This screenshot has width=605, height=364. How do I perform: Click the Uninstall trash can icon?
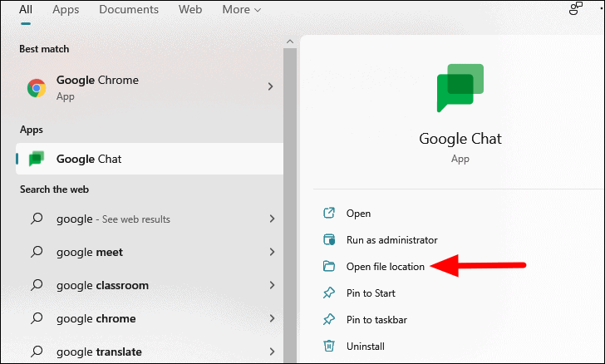[329, 346]
